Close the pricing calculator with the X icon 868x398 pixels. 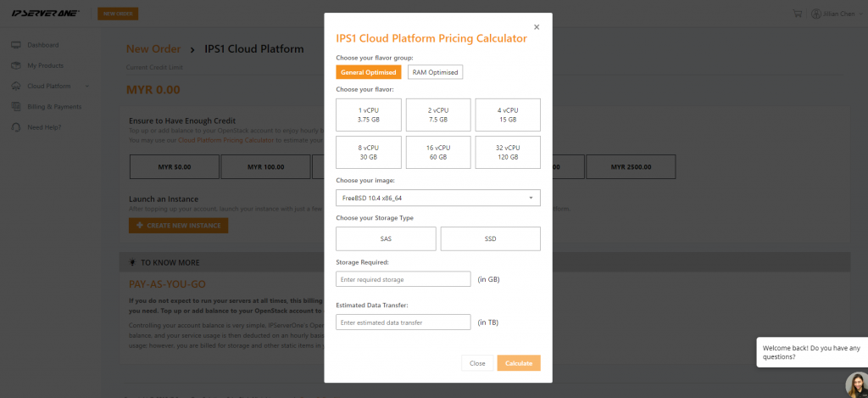pos(536,27)
